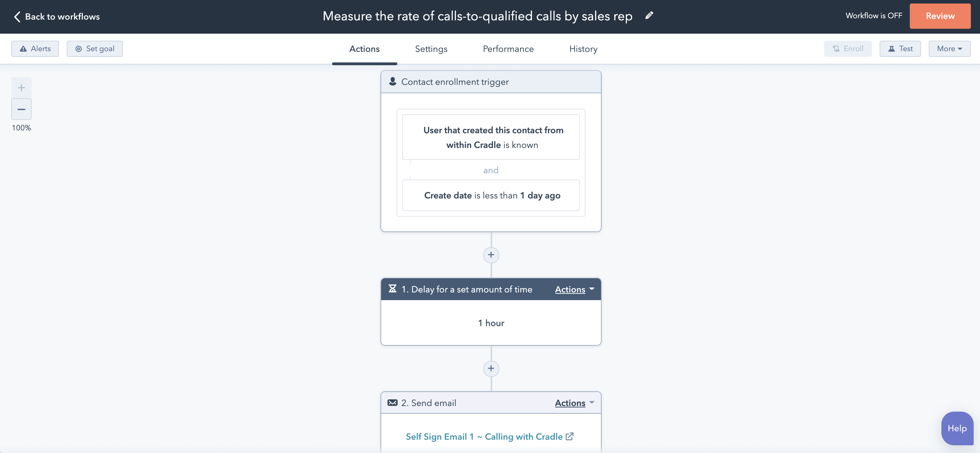Switch to the Settings tab
This screenshot has height=453, width=980.
[431, 49]
